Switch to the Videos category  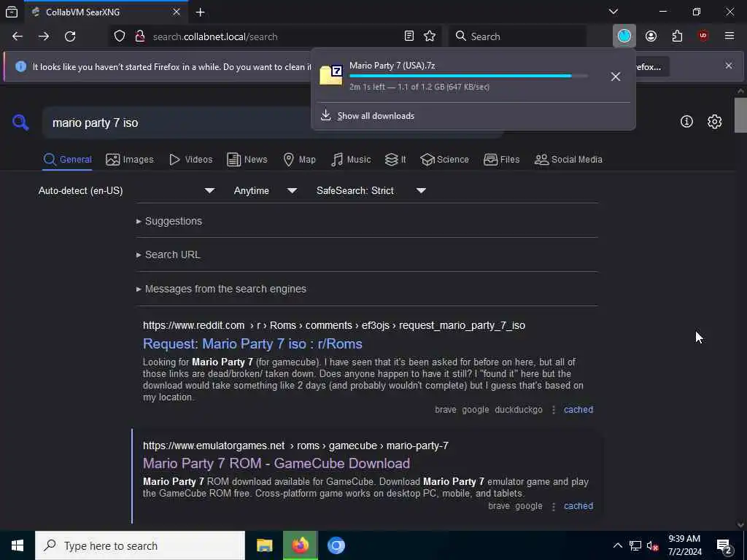pos(191,160)
